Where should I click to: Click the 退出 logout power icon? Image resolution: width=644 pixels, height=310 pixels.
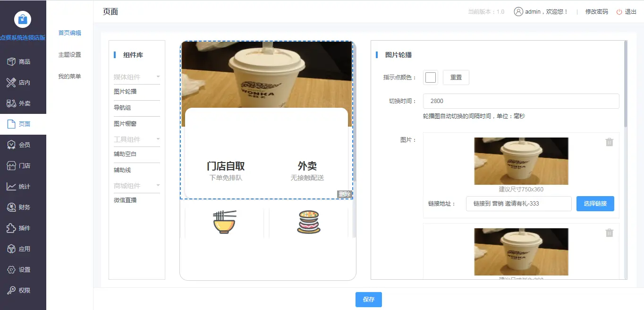619,12
